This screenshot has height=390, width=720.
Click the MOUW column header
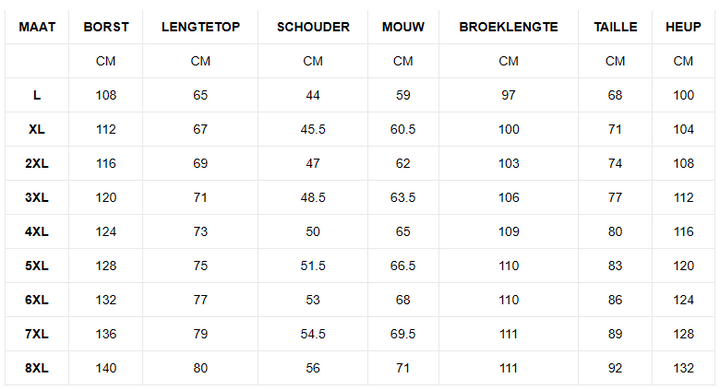pyautogui.click(x=403, y=27)
